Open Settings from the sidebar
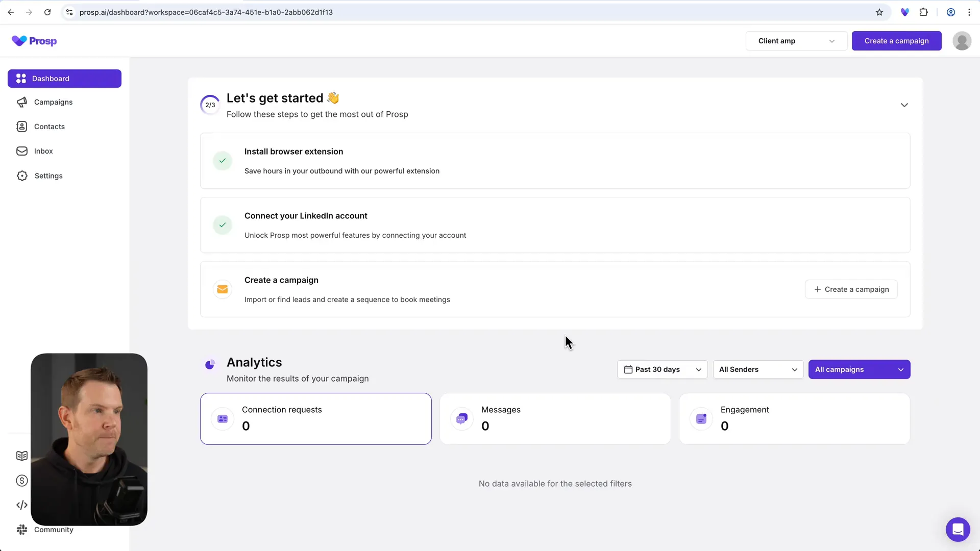The image size is (980, 551). click(x=48, y=176)
